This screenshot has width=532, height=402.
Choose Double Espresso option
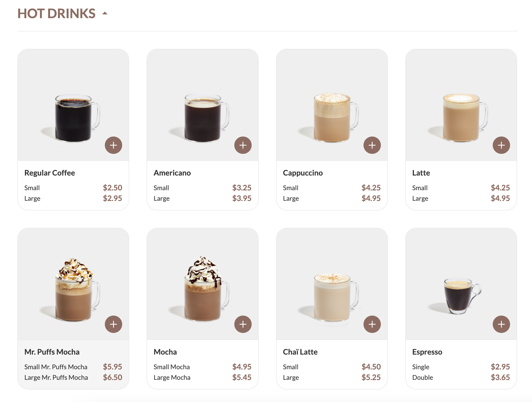pyautogui.click(x=461, y=377)
